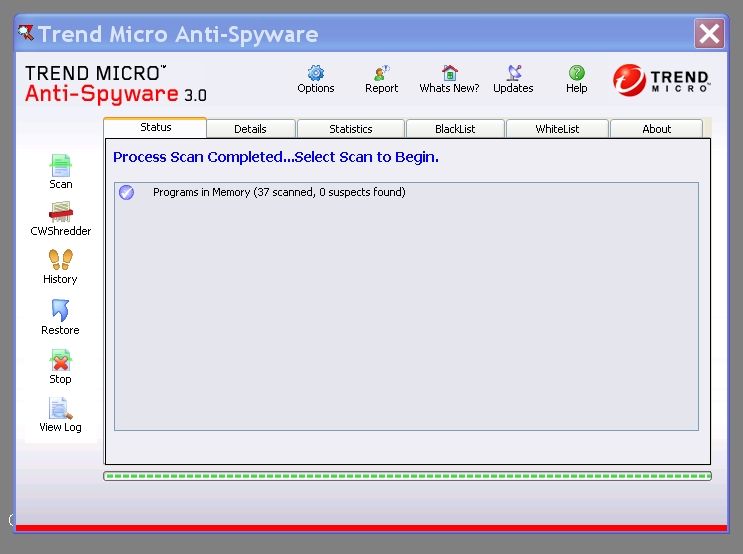
Task: Open the View Log icon
Action: pos(61,409)
